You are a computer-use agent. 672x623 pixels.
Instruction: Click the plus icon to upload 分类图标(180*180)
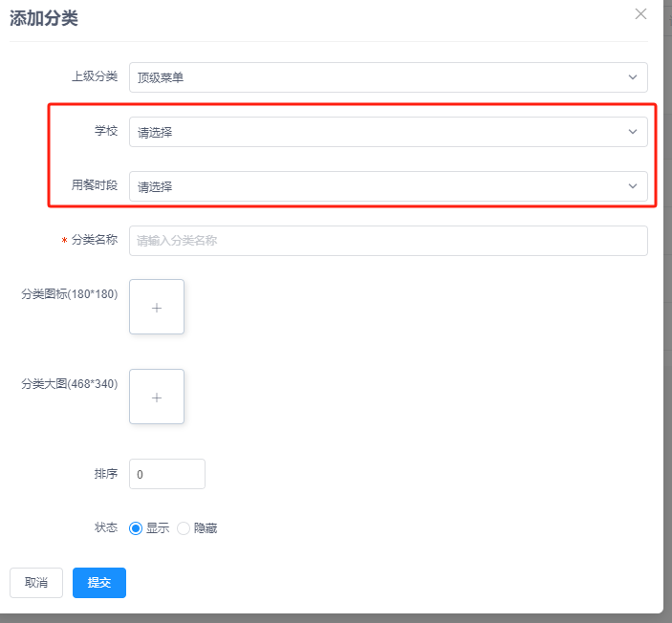(157, 308)
